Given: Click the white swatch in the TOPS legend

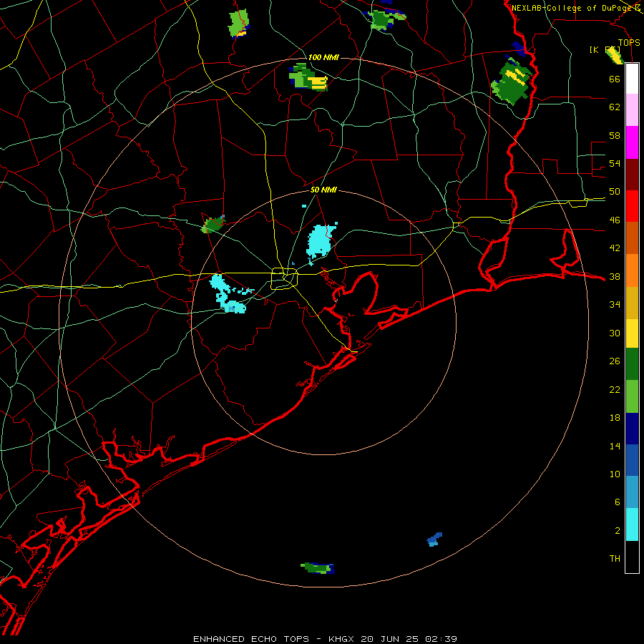Looking at the screenshot, I should [632, 79].
